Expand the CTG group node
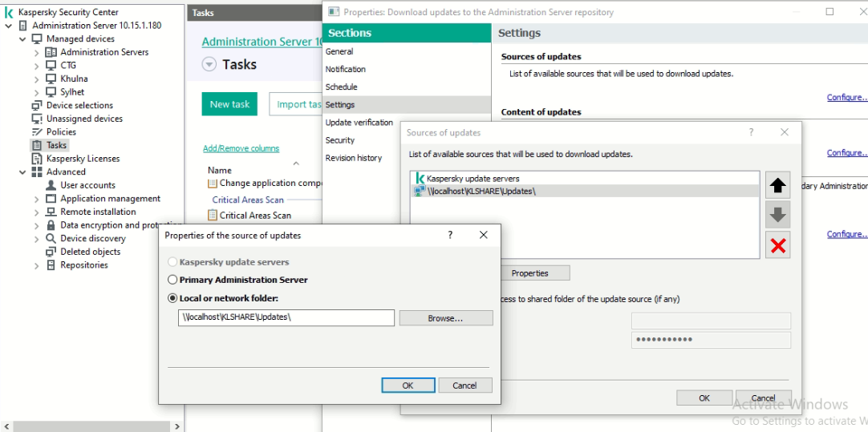868x432 pixels. 37,66
